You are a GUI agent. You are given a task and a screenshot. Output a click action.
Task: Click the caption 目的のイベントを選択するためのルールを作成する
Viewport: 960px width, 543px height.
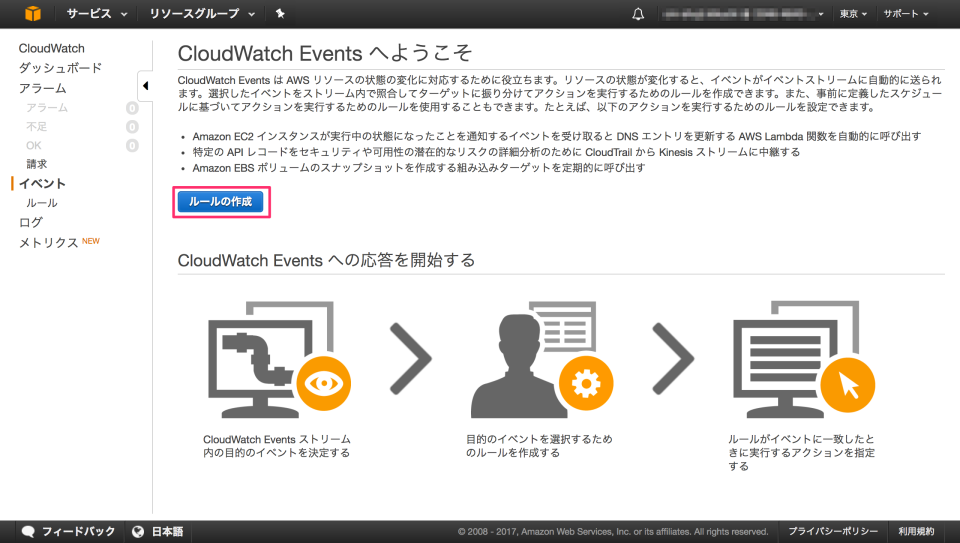(x=539, y=446)
